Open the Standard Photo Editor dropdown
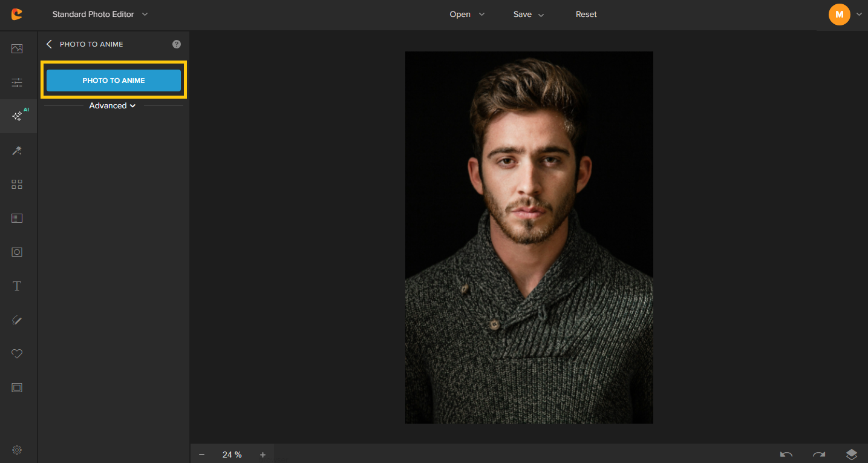 pos(100,15)
